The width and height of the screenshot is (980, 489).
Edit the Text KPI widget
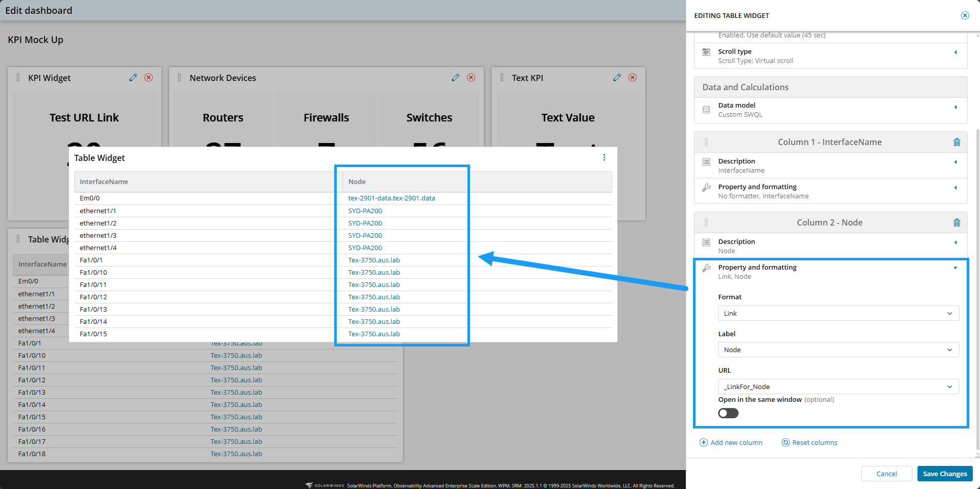(617, 77)
